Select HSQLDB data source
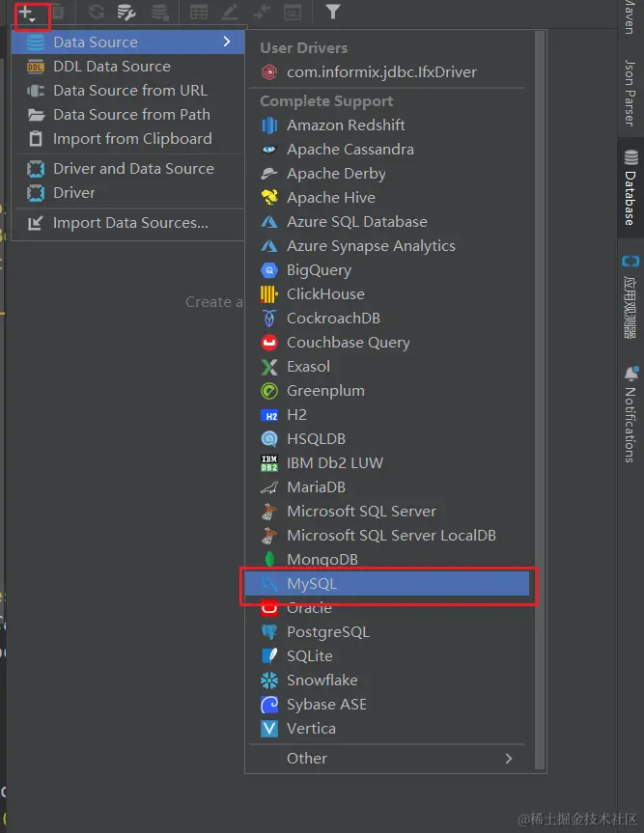This screenshot has width=644, height=833. [387, 439]
